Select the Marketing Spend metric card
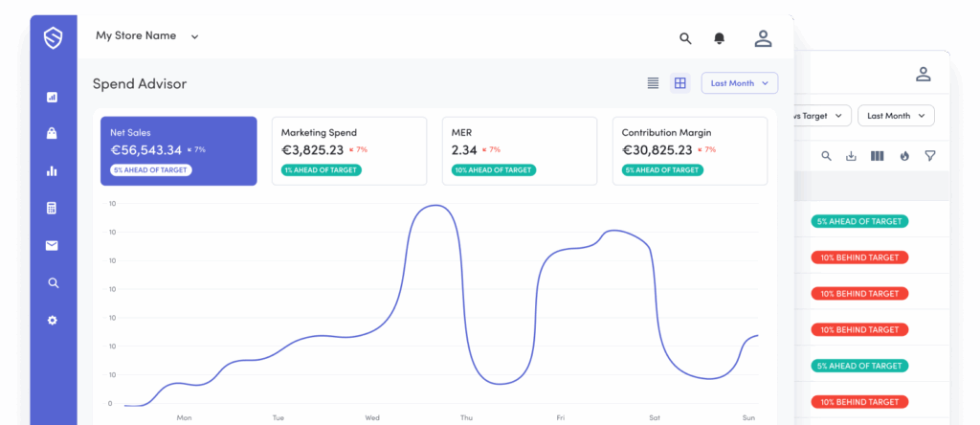The width and height of the screenshot is (980, 425). (x=349, y=151)
